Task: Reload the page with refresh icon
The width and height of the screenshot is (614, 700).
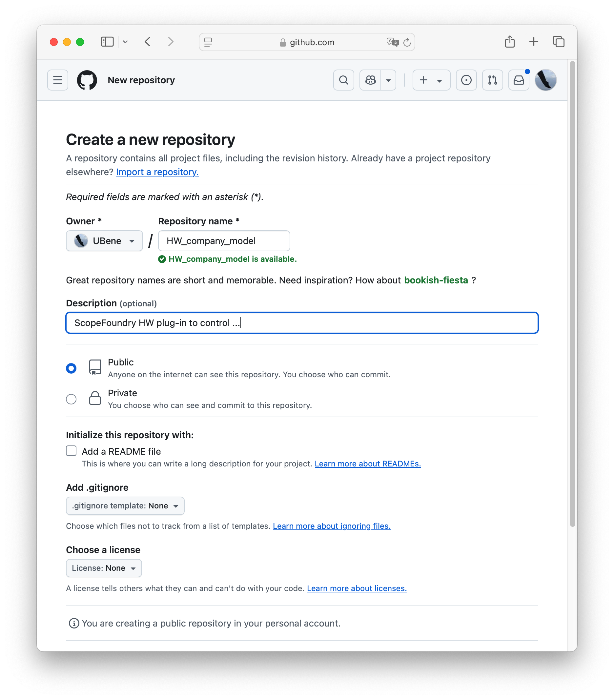Action: pos(407,42)
